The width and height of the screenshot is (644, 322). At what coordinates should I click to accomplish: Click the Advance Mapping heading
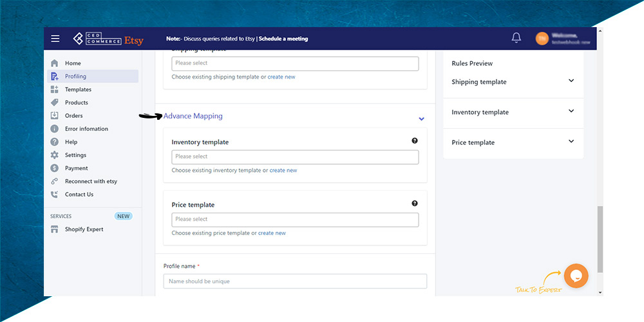193,116
